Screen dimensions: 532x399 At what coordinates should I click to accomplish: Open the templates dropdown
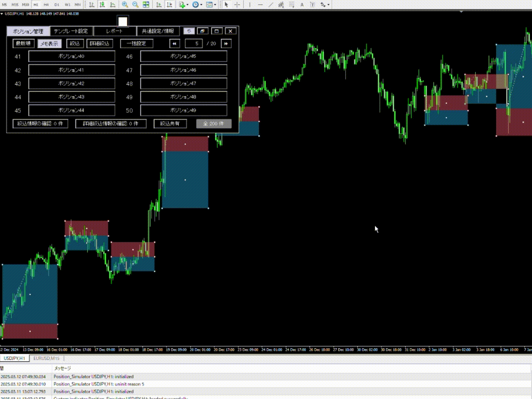[x=211, y=4]
